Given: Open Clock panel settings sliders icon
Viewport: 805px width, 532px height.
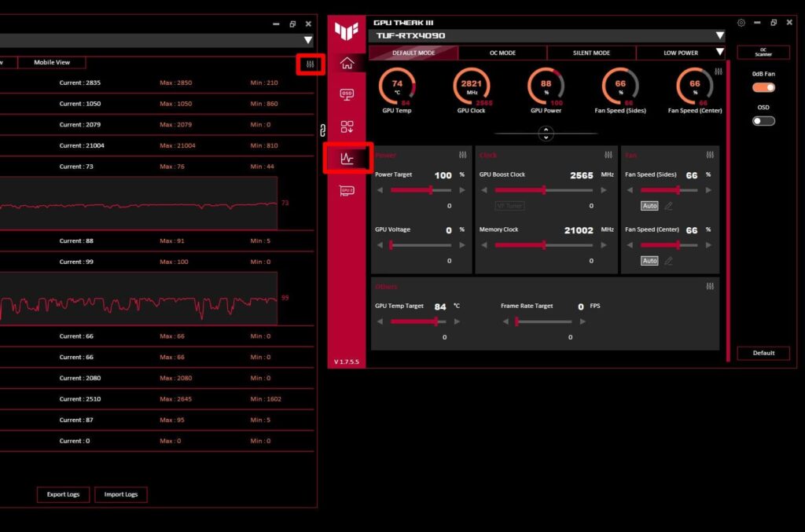Looking at the screenshot, I should click(608, 155).
